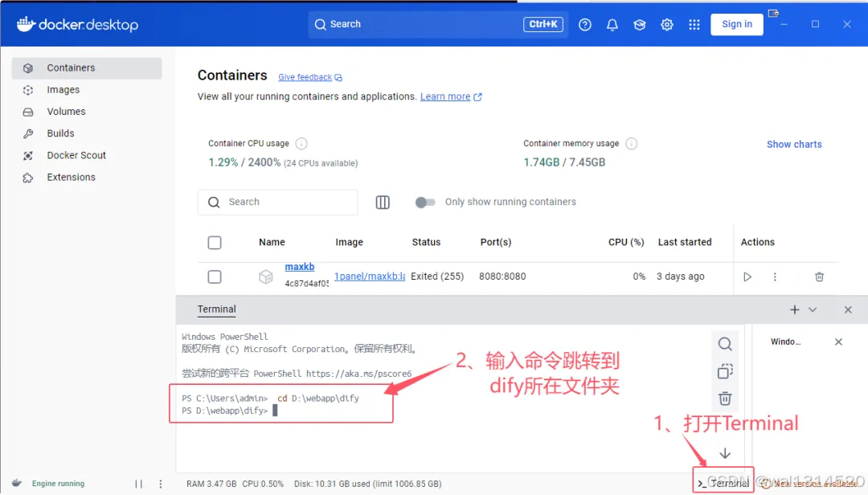The width and height of the screenshot is (868, 495).
Task: Open the column display options icon
Action: 383,202
